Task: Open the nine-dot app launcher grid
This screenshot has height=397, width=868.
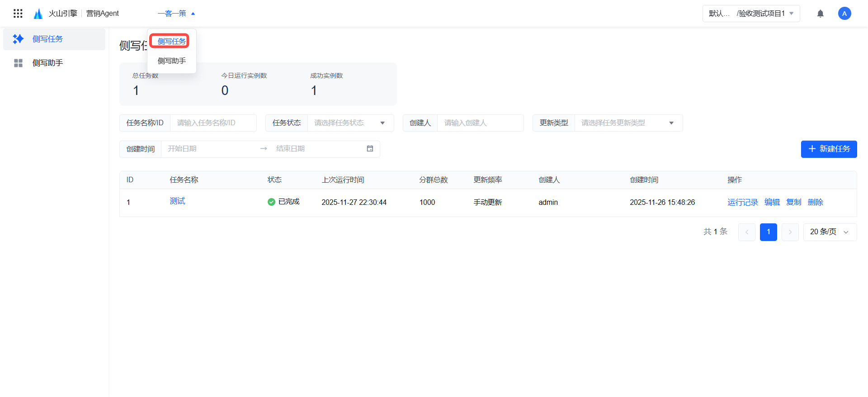Action: (x=18, y=14)
